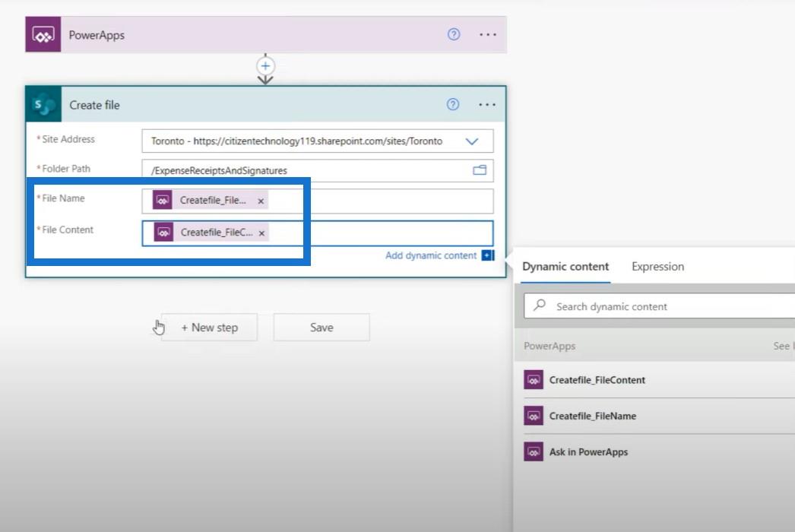Image resolution: width=795 pixels, height=532 pixels.
Task: Open help for the PowerApps trigger
Action: (454, 34)
